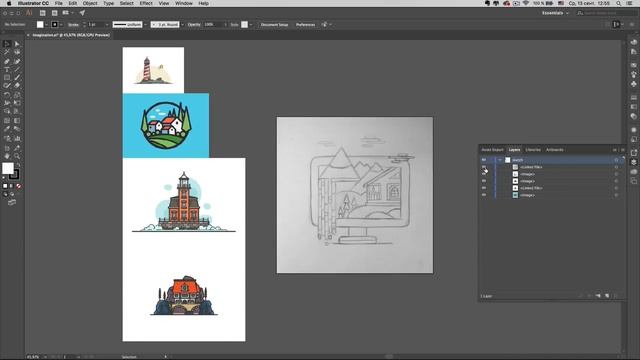This screenshot has width=640, height=360.
Task: Click the blue circular village illustration
Action: click(166, 125)
